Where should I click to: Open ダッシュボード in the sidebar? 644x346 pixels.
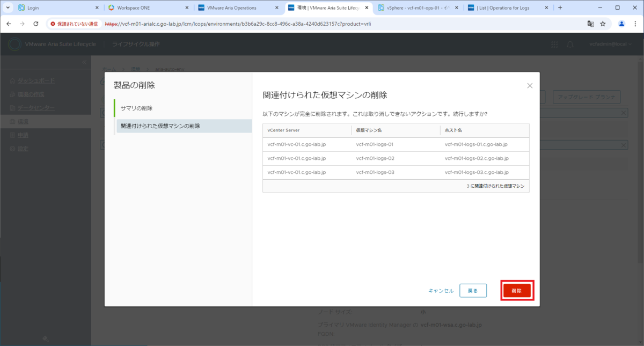[35, 80]
